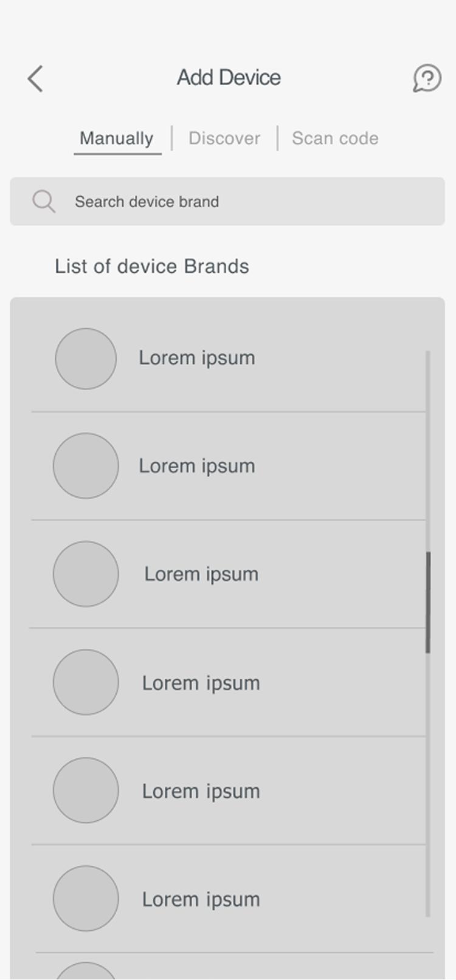This screenshot has height=980, width=456.
Task: Select the third brand's circular logo
Action: pos(85,574)
